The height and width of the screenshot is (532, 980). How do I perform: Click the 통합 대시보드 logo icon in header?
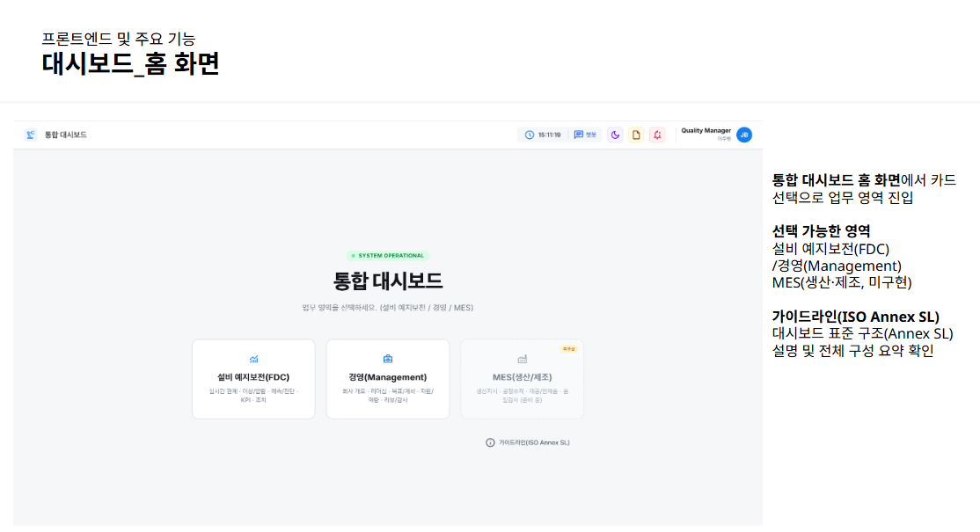tap(30, 135)
